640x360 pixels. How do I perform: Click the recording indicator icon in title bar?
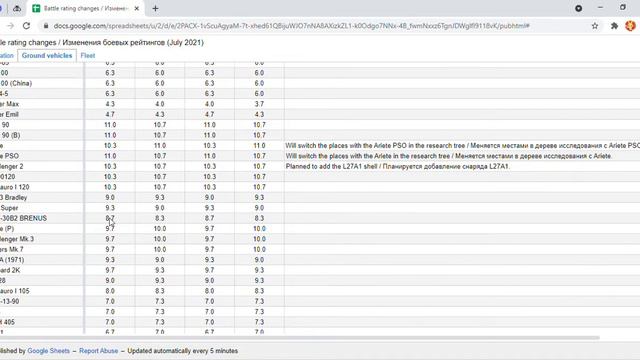(x=578, y=8)
